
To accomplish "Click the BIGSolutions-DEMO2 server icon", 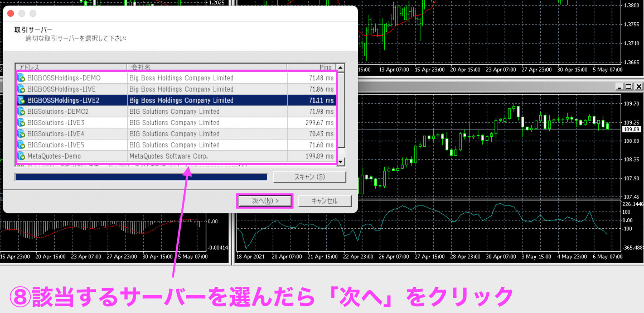I will click(21, 111).
